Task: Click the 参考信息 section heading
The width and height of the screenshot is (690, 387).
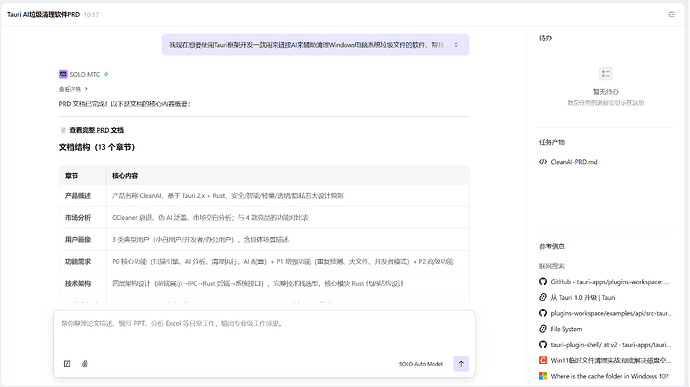Action: [552, 247]
